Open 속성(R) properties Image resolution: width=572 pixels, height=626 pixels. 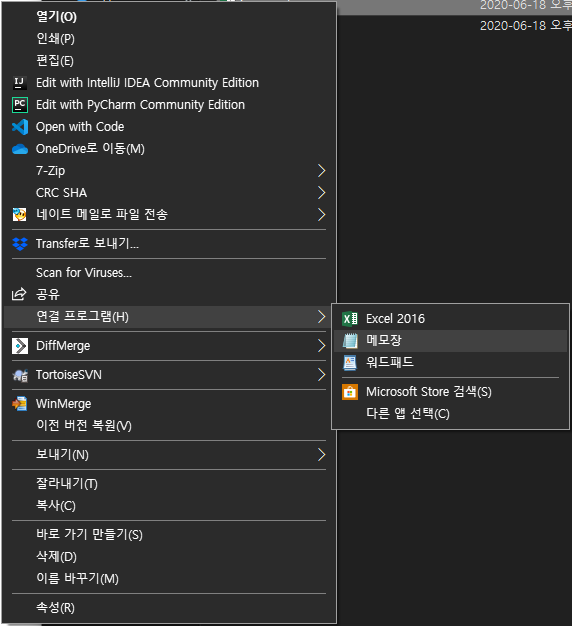169,608
